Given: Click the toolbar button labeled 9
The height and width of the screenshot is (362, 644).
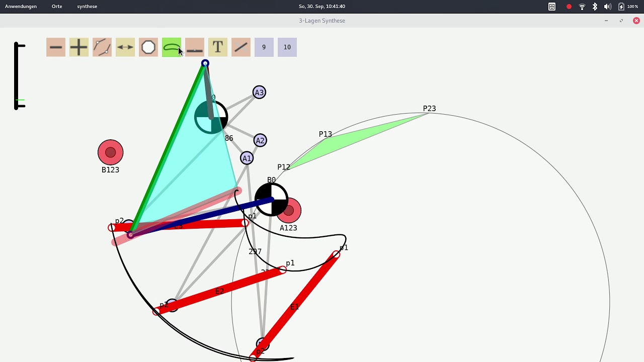Looking at the screenshot, I should coord(264,47).
